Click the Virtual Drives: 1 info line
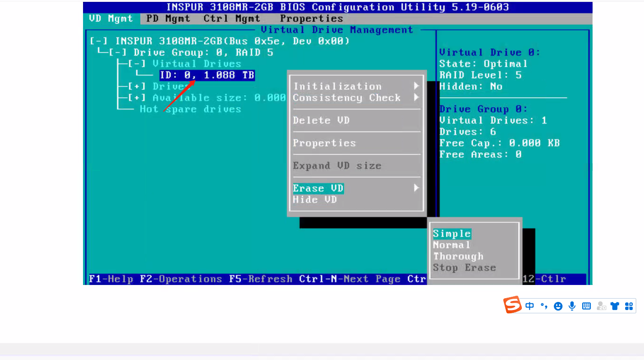The height and width of the screenshot is (360, 644). click(x=493, y=120)
